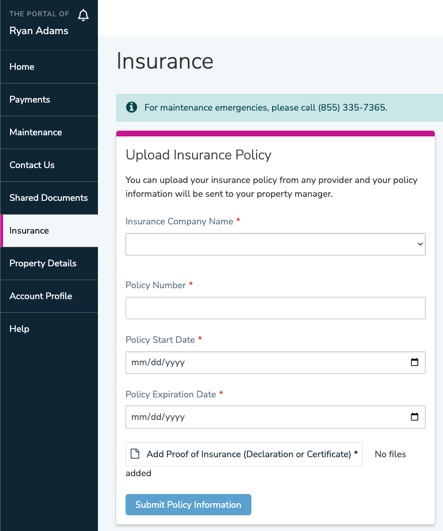Go to Home in the sidebar
Image resolution: width=443 pixels, height=531 pixels.
[49, 67]
